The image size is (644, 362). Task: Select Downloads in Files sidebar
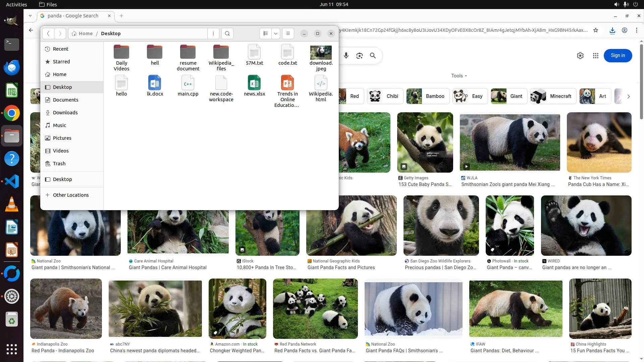[x=65, y=113]
